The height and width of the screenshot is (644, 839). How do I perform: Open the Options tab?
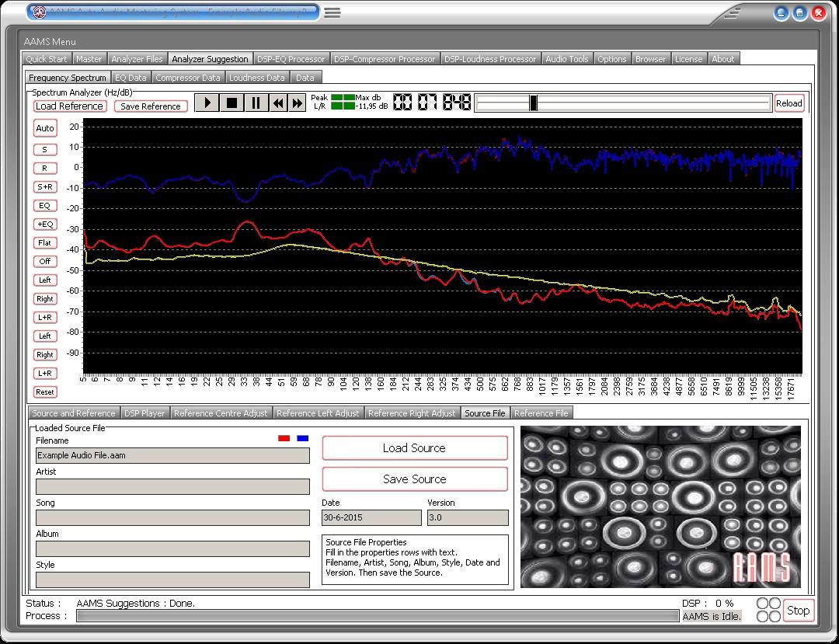[611, 59]
